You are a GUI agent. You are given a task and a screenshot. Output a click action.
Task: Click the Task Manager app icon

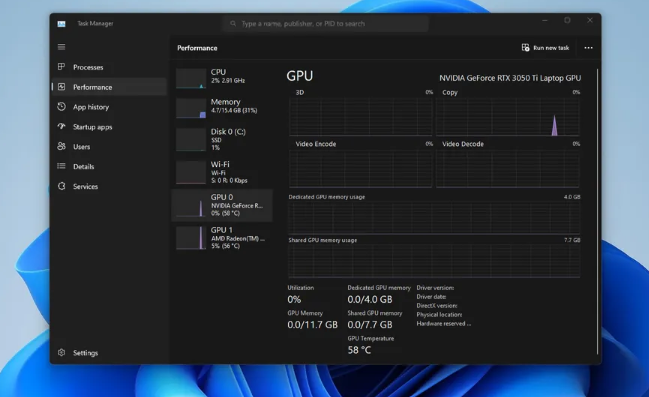click(x=61, y=24)
